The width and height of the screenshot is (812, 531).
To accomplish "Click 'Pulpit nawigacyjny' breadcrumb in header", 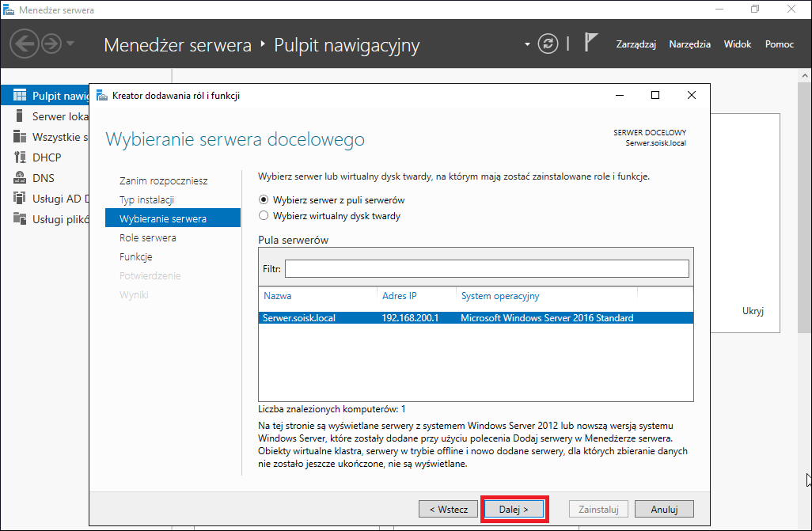I will 347,45.
